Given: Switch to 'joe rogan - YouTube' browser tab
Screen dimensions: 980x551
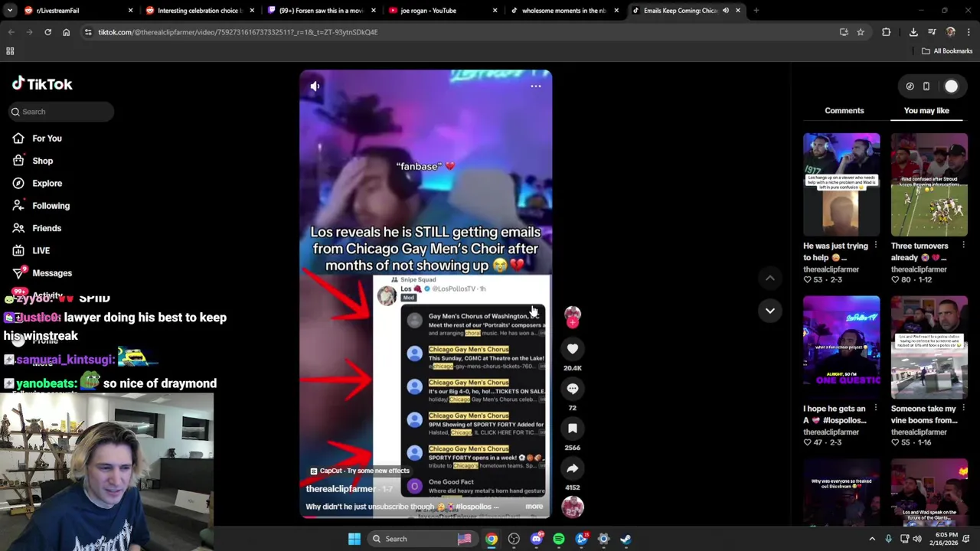Looking at the screenshot, I should [443, 11].
